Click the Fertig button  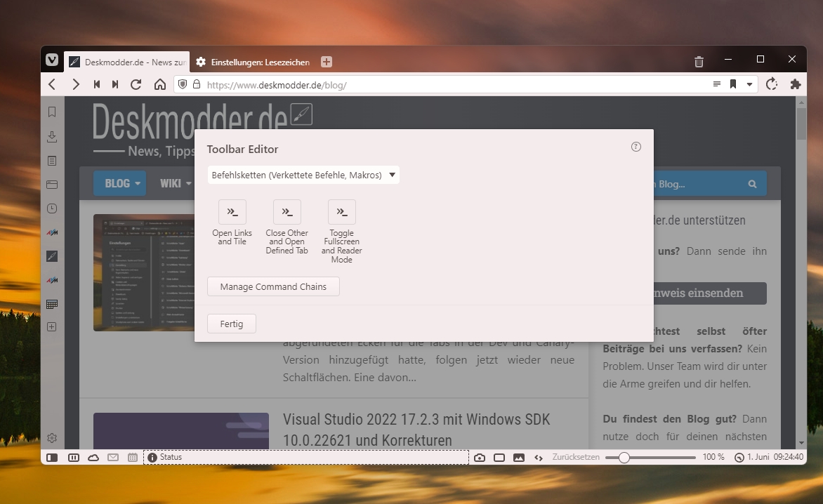click(x=232, y=324)
